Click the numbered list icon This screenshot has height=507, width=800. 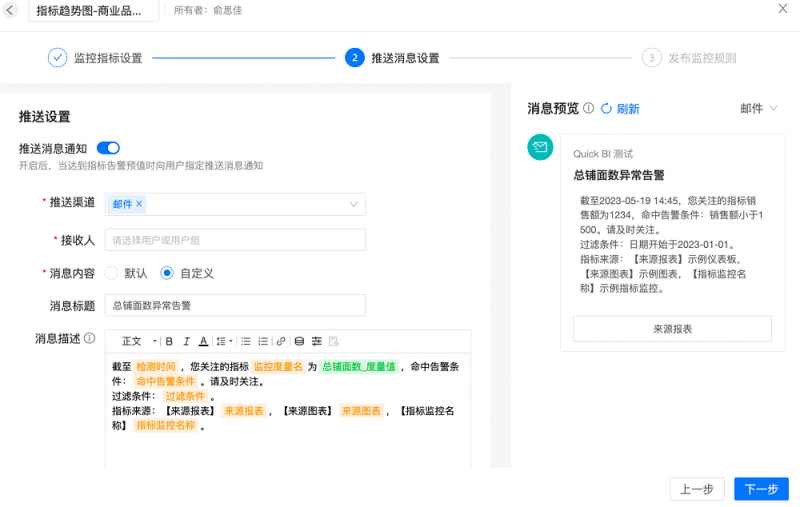tap(263, 341)
